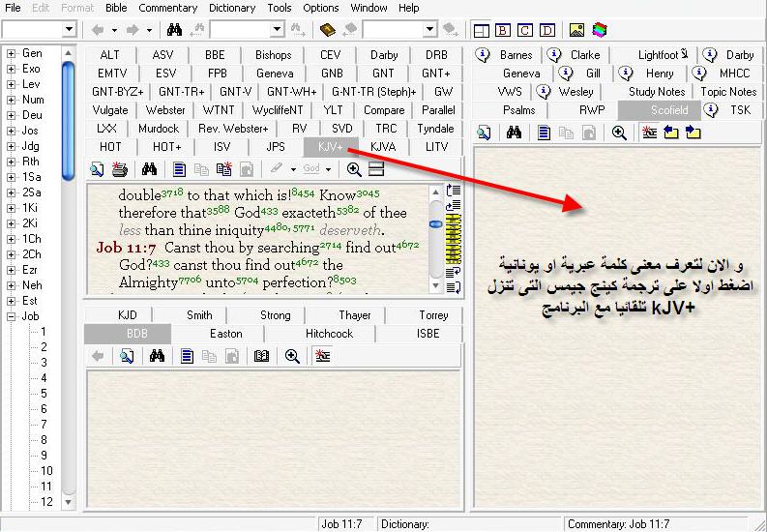Select chapter 7 under Job
Viewport: 767px width, 532px height.
pos(44,425)
